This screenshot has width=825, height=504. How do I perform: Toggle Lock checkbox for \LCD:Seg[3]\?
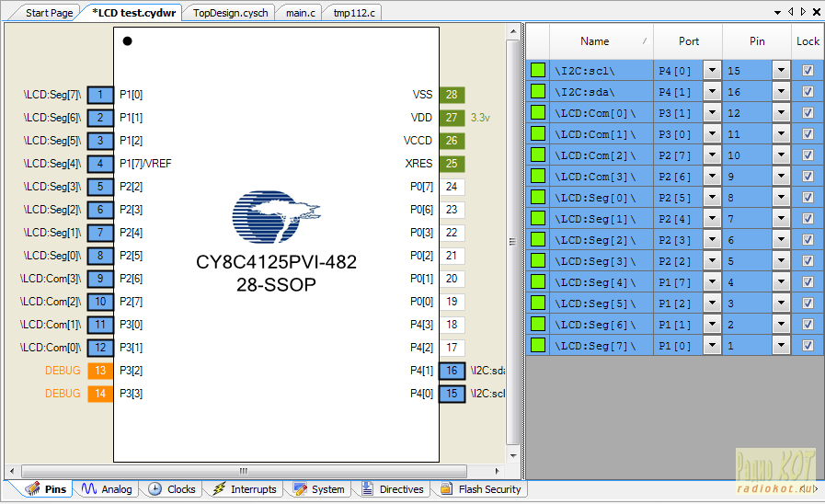coord(808,261)
